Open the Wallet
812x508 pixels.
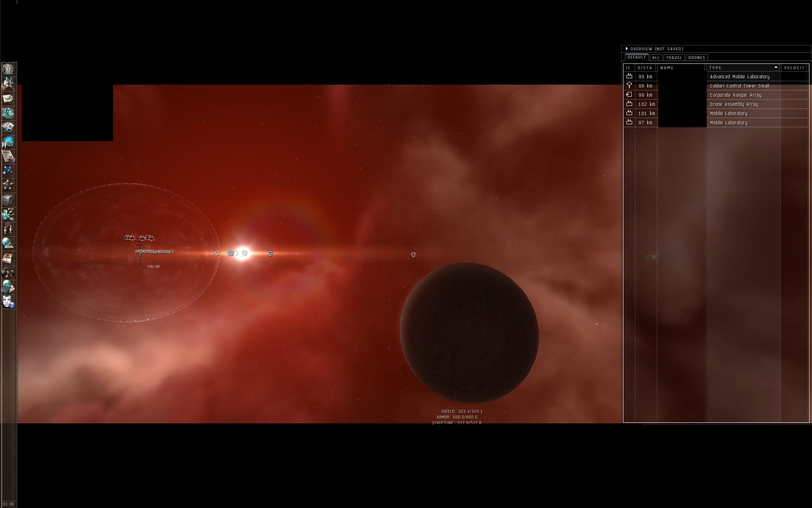(x=8, y=214)
